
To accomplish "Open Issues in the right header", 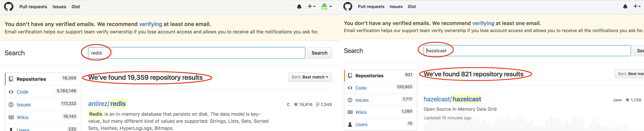I will pyautogui.click(x=396, y=7).
